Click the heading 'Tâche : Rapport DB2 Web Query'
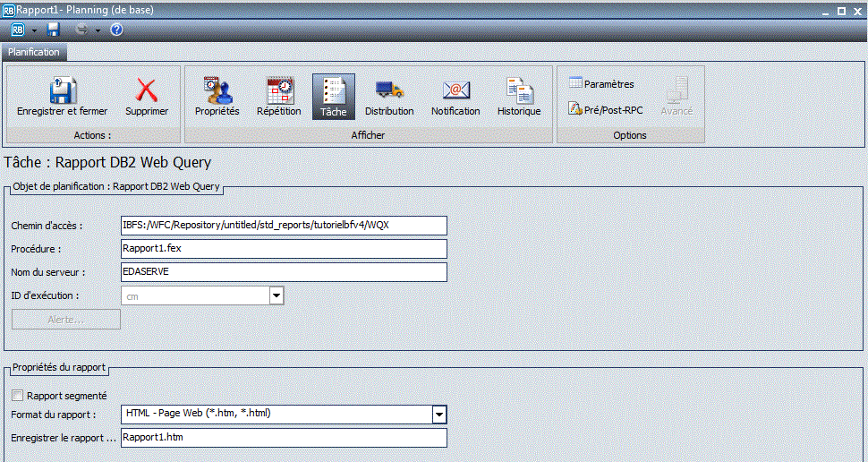This screenshot has width=868, height=462. click(107, 162)
